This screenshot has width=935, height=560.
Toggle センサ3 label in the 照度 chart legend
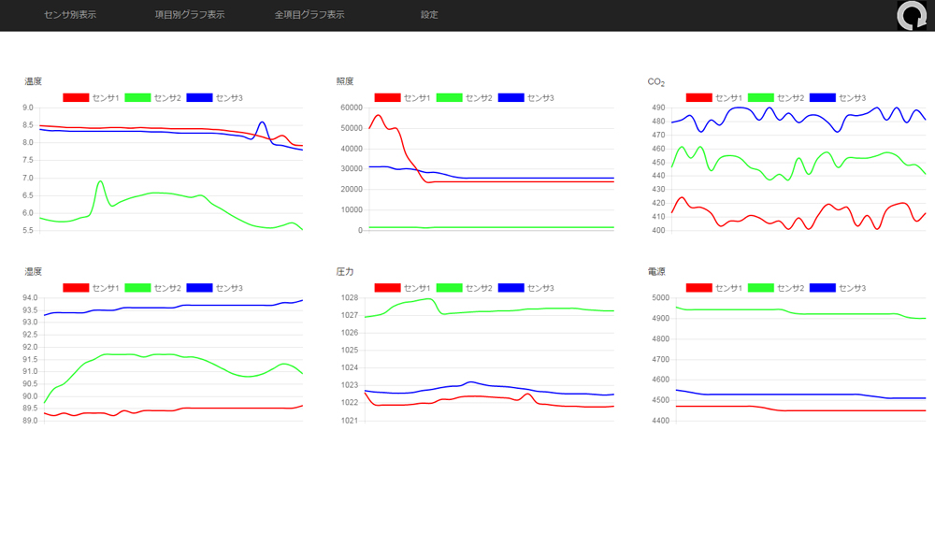click(x=540, y=98)
